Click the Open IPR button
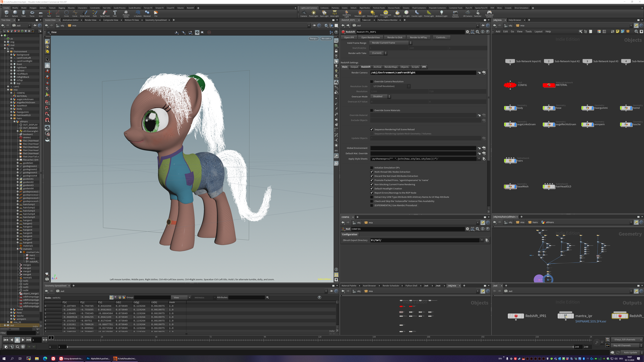 pos(349,37)
